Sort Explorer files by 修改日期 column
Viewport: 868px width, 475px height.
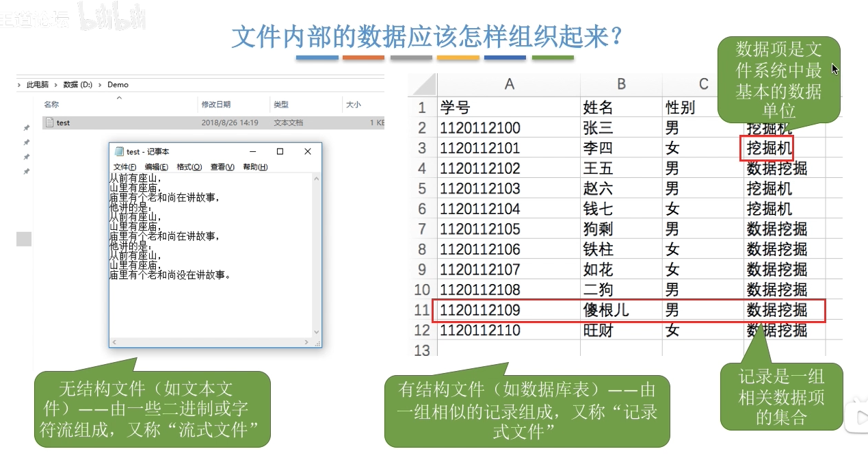click(x=216, y=105)
